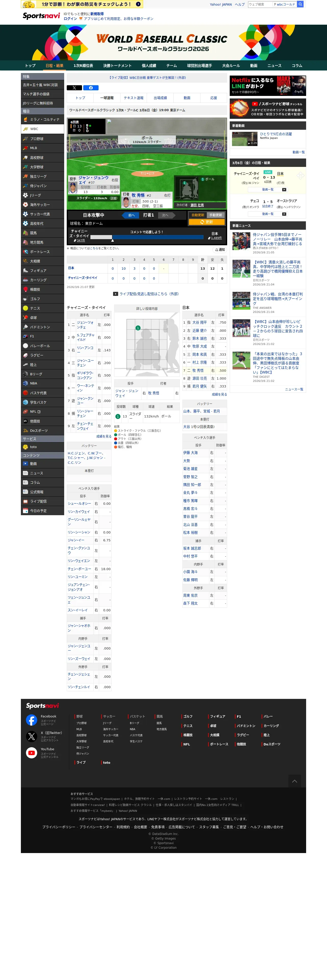Click the web search magnifier button
Viewport: 327px width, 980px height.
pos(300,4)
